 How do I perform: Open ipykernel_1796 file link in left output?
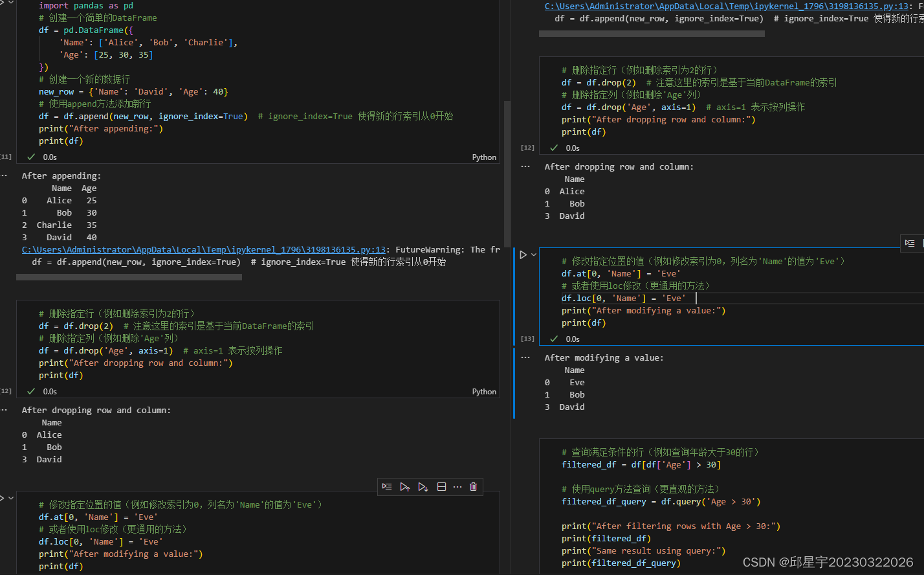pos(204,250)
